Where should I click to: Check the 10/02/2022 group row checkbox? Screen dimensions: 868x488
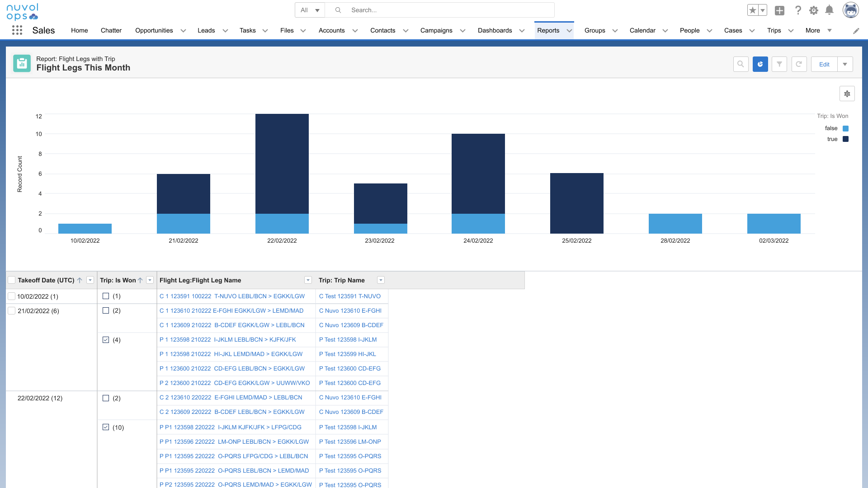pos(12,296)
